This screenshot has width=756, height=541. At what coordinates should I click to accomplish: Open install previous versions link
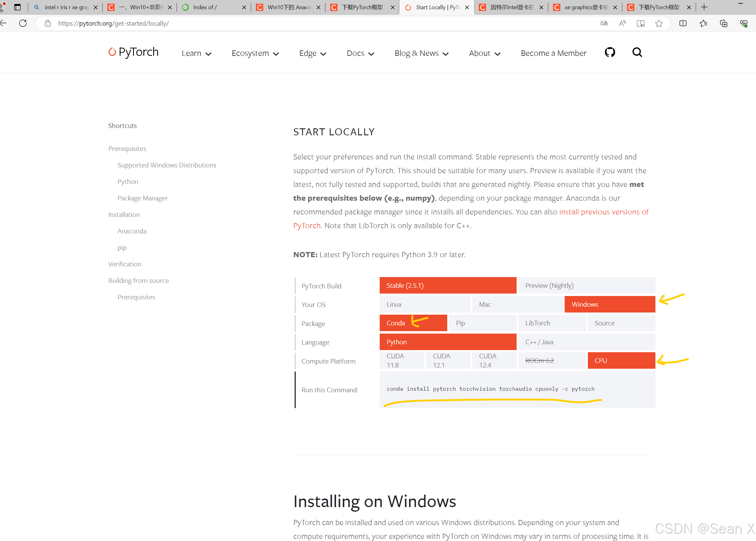[x=604, y=212]
